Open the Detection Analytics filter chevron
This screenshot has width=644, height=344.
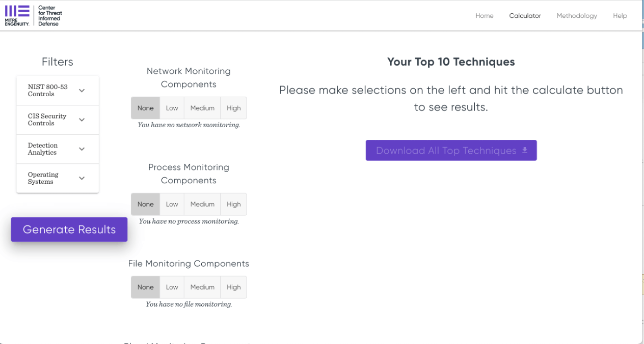click(82, 149)
